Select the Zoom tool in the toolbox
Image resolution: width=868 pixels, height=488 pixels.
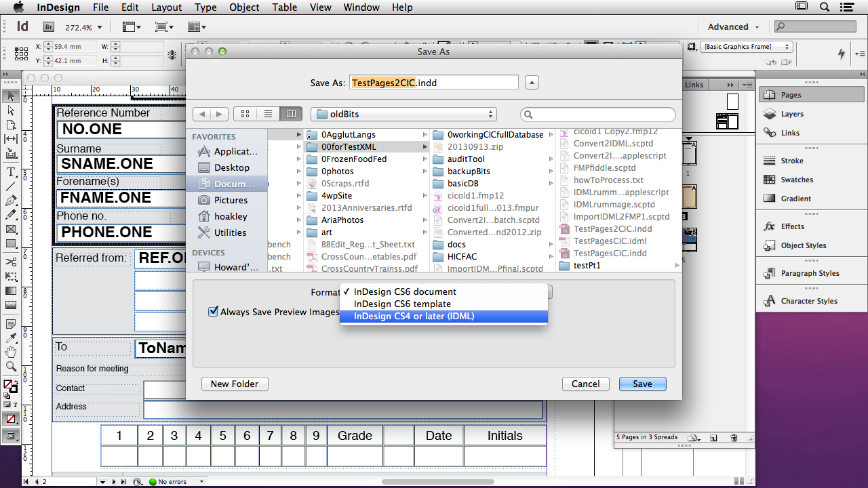pyautogui.click(x=11, y=366)
